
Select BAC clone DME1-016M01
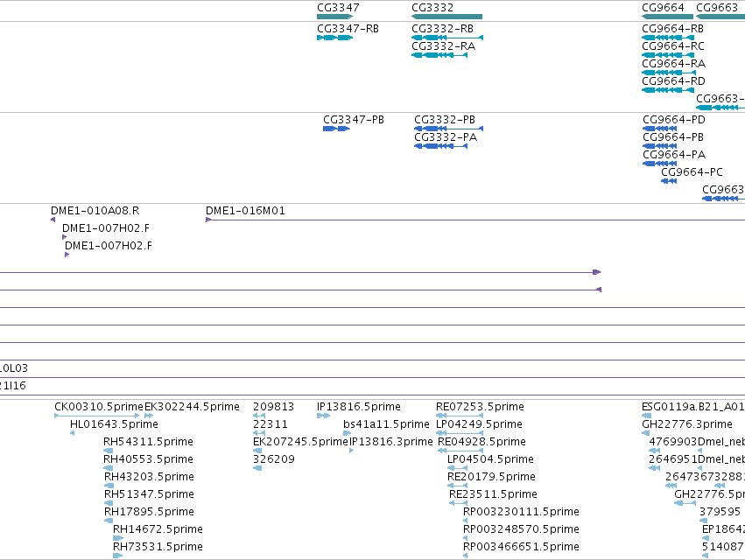[x=245, y=210]
